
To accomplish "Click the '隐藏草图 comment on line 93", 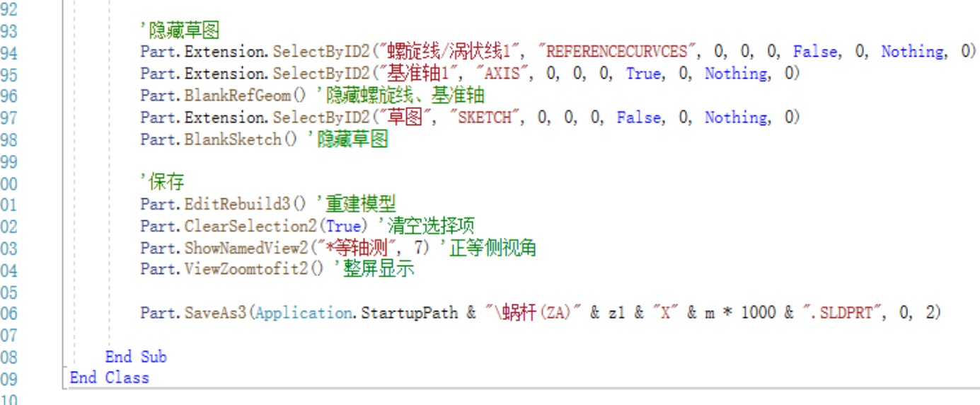I will click(180, 30).
